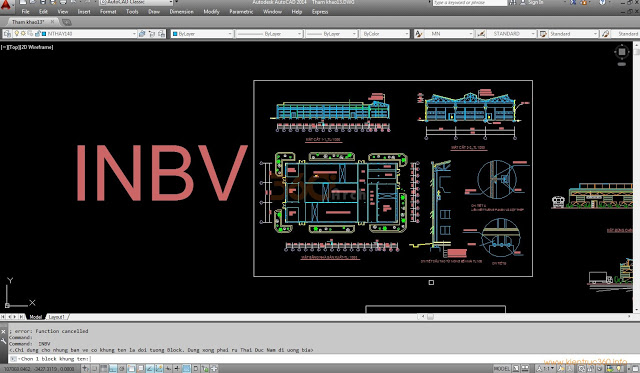This screenshot has height=373, width=640.
Task: Open Quick View Layouts in status bar
Action: tap(517, 369)
